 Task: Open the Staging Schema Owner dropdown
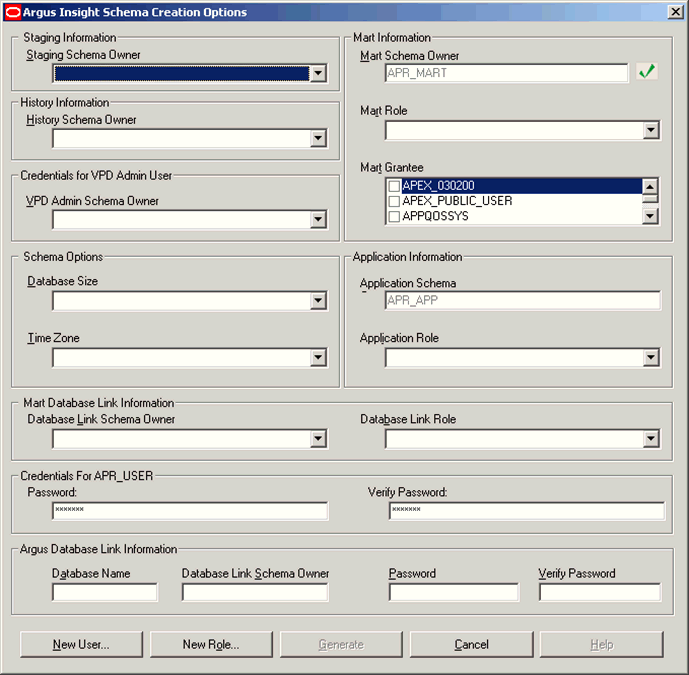point(318,73)
